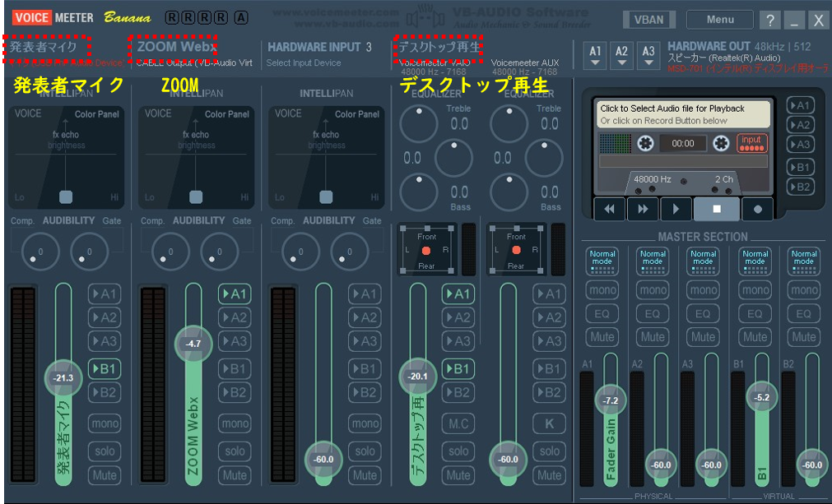
Task: Toggle recorder B2 output routing
Action: [x=800, y=187]
